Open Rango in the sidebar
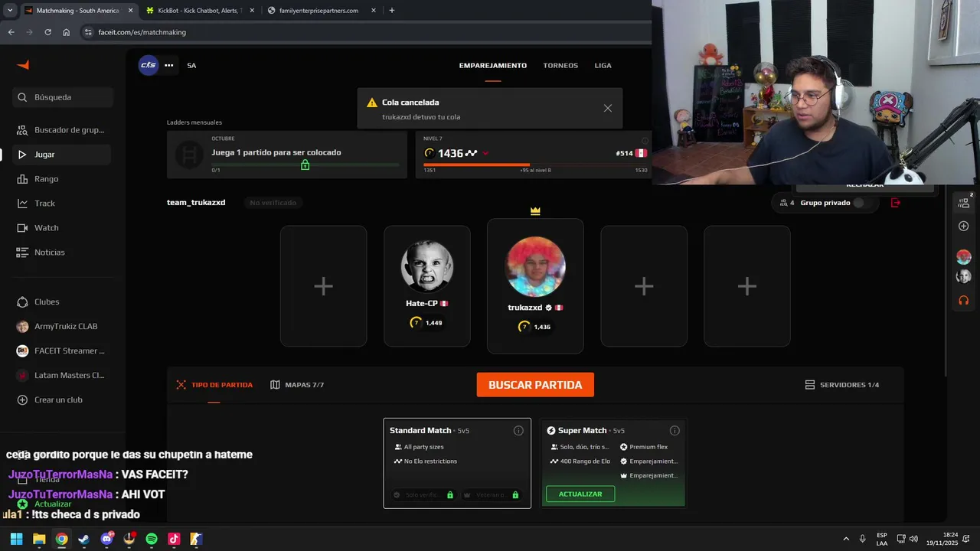Image resolution: width=980 pixels, height=551 pixels. [63, 179]
